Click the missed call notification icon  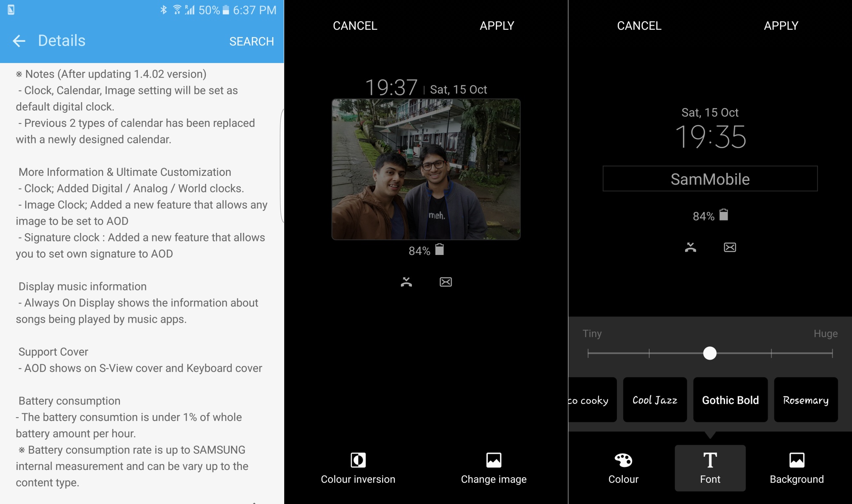[406, 281]
